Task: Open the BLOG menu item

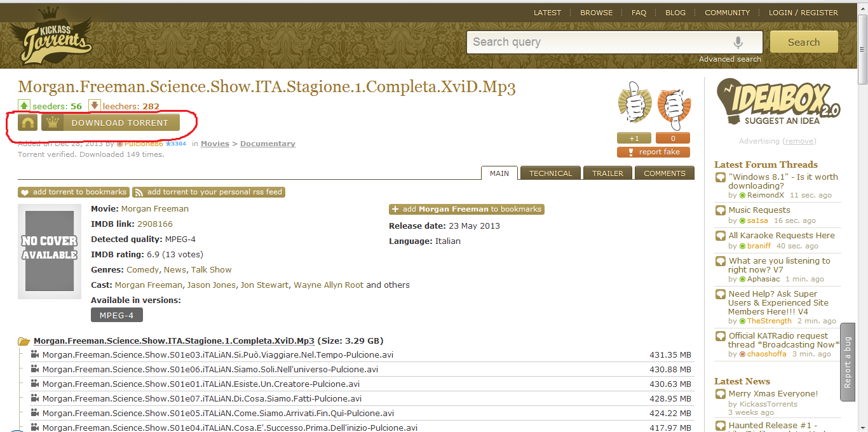Action: point(675,13)
